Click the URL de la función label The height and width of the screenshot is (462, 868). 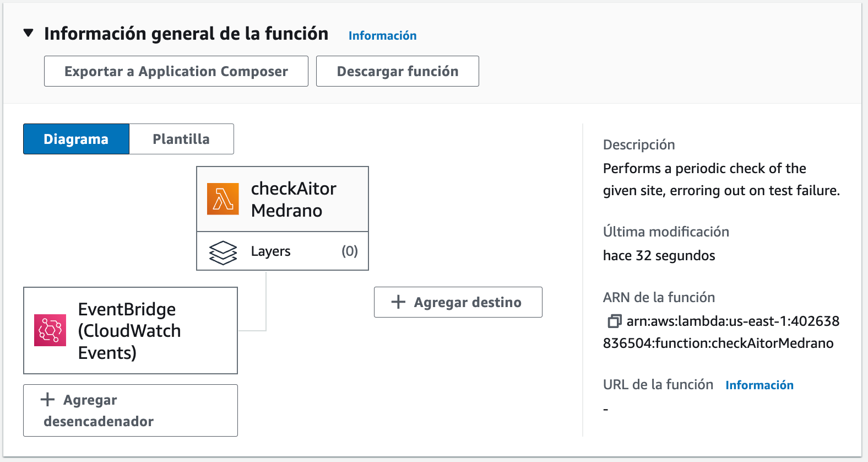pyautogui.click(x=658, y=384)
